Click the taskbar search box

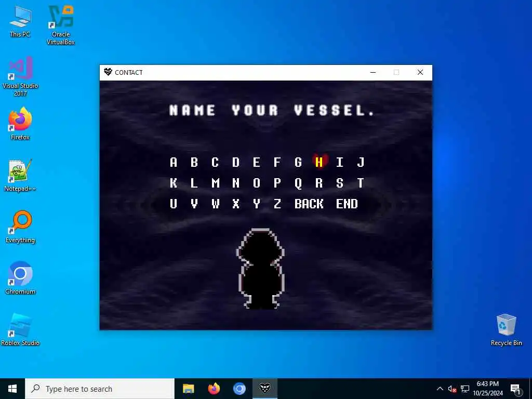coord(100,389)
